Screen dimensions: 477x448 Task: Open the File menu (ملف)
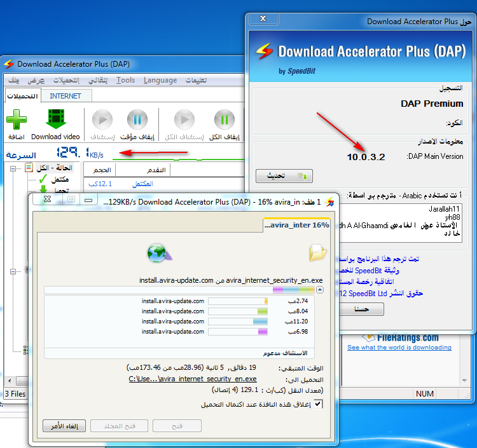pos(14,80)
